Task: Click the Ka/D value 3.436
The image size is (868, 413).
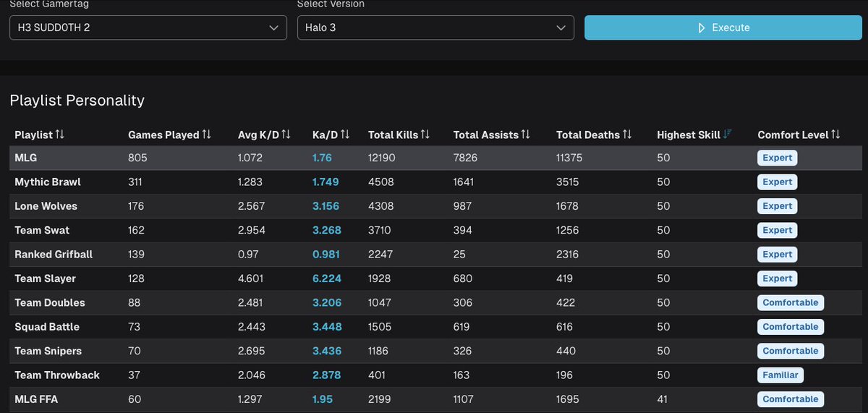Action: [327, 351]
